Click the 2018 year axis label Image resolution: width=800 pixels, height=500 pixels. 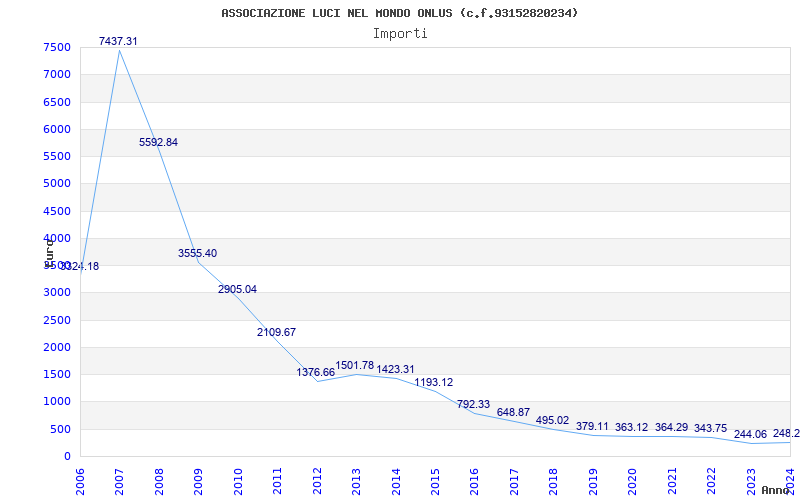coord(554,481)
